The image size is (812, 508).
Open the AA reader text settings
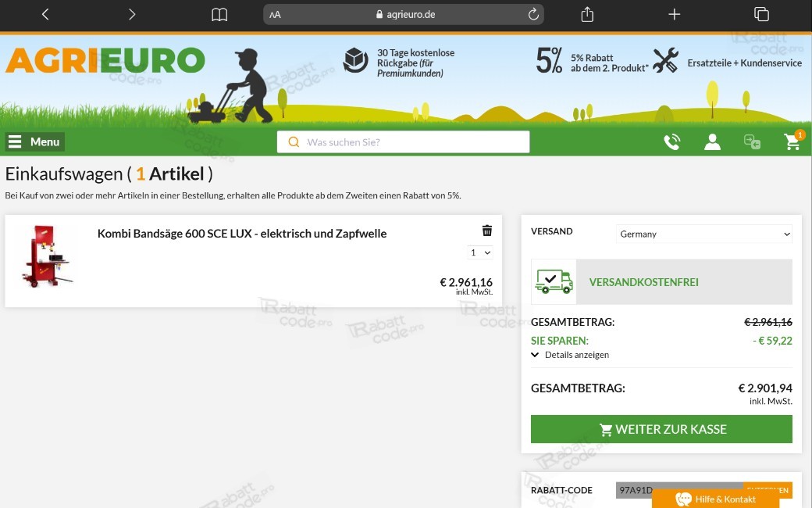(275, 15)
